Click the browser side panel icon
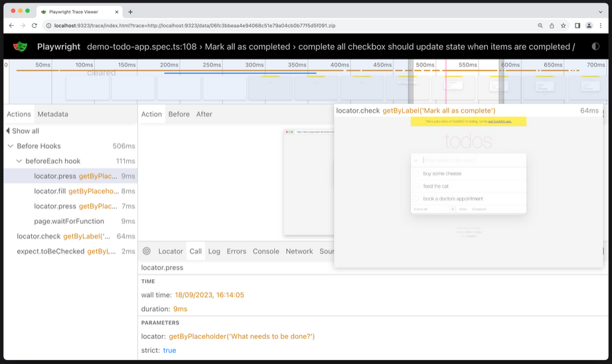Screen dimensions: 612x364 click(577, 26)
